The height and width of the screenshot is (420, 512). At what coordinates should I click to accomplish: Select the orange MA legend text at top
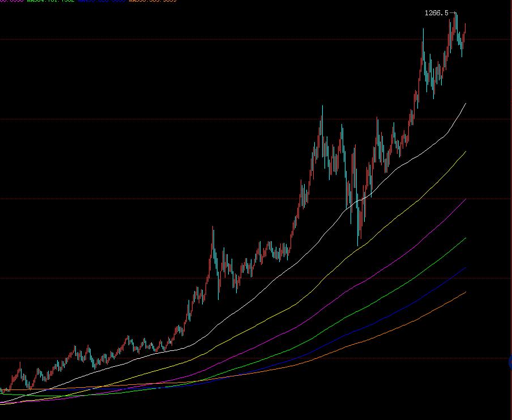coord(153,1)
